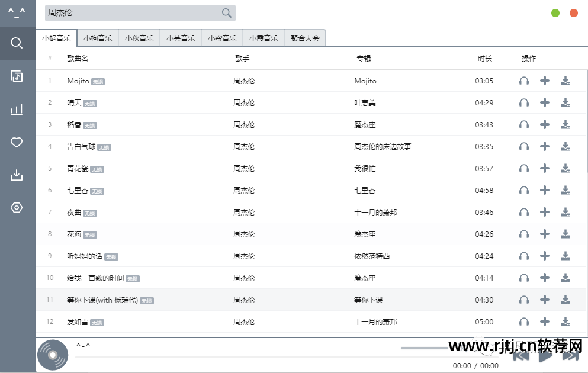Switch to the 小枸音乐 tab
The width and height of the screenshot is (588, 373).
tap(98, 38)
